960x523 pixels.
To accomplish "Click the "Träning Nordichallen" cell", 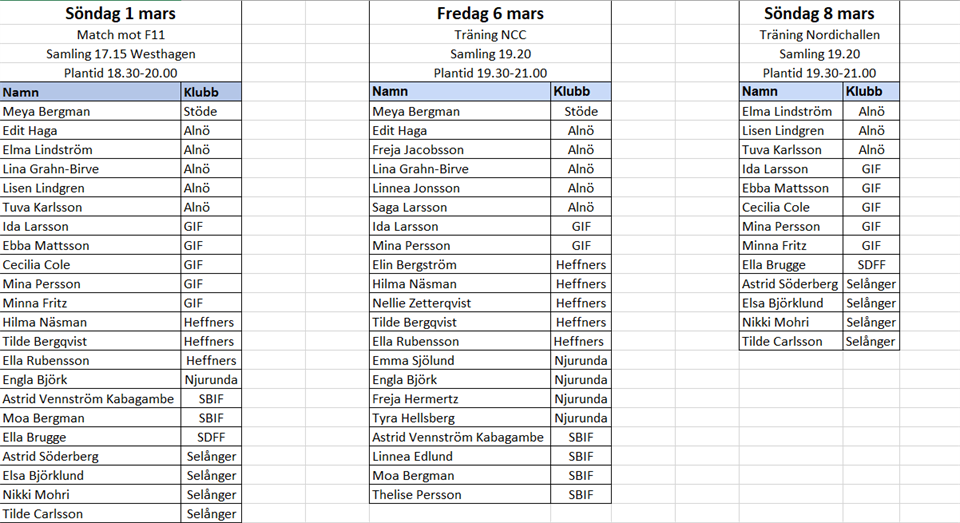I will pyautogui.click(x=819, y=34).
